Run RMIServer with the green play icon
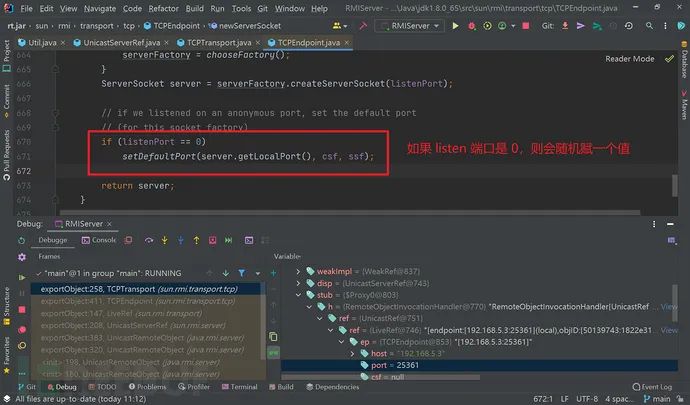Screen dimensions: 690x405 pyautogui.click(x=455, y=26)
